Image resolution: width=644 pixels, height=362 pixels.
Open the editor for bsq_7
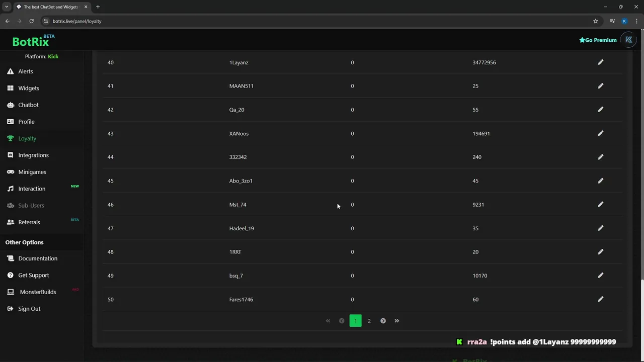pyautogui.click(x=600, y=276)
